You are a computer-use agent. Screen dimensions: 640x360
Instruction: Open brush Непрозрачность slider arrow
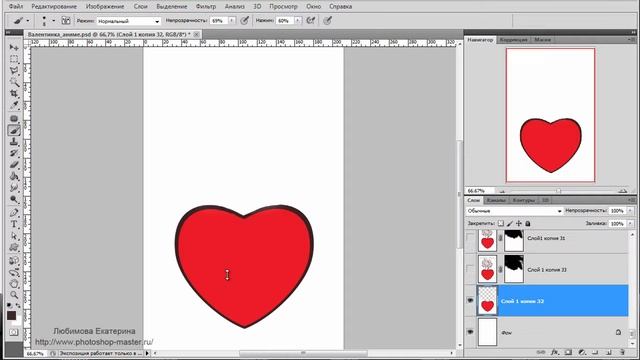coord(232,20)
